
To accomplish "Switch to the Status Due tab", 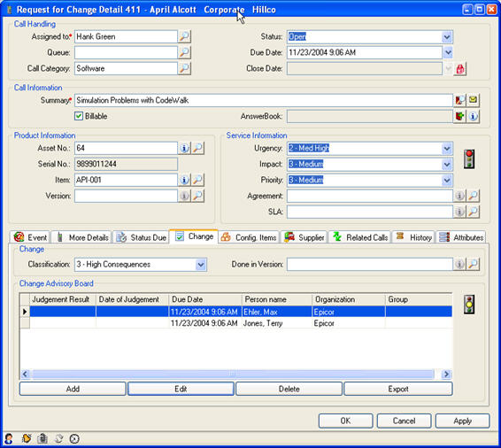I will [141, 237].
